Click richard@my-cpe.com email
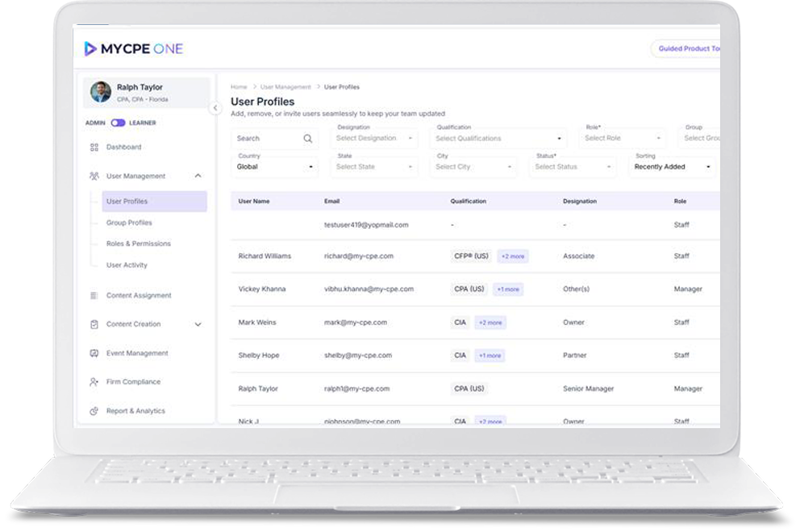800x532 pixels. [x=359, y=256]
